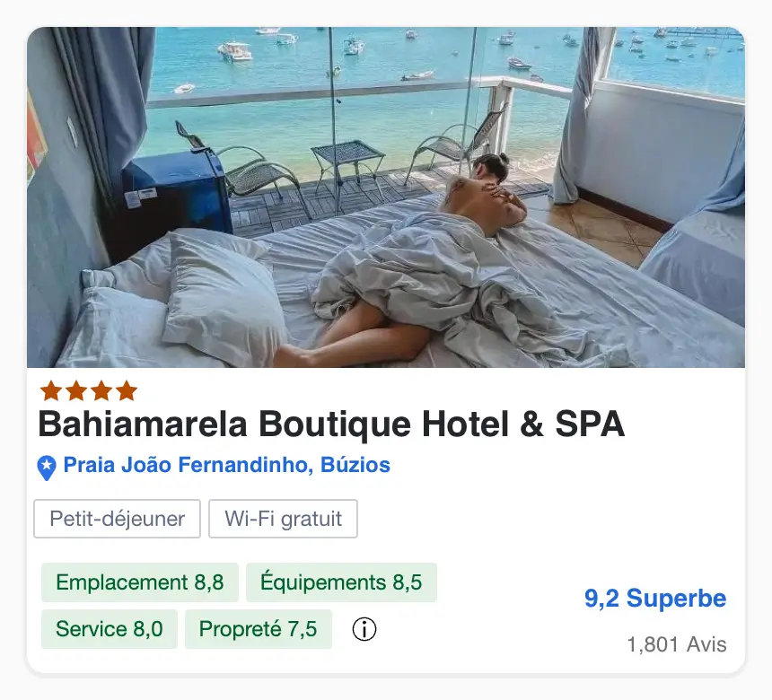Click the second orange rating star

pos(76,390)
